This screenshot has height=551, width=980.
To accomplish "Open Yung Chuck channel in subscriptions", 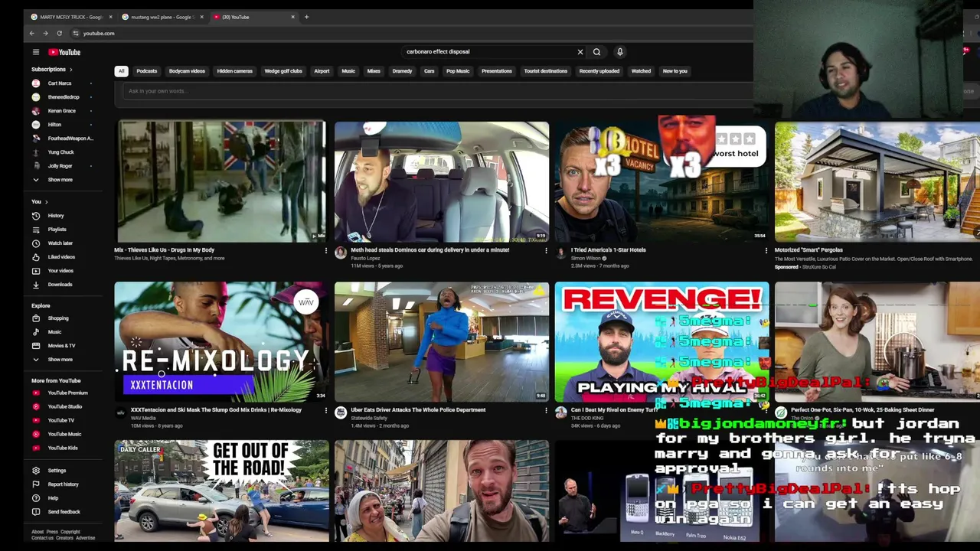I will pyautogui.click(x=61, y=152).
